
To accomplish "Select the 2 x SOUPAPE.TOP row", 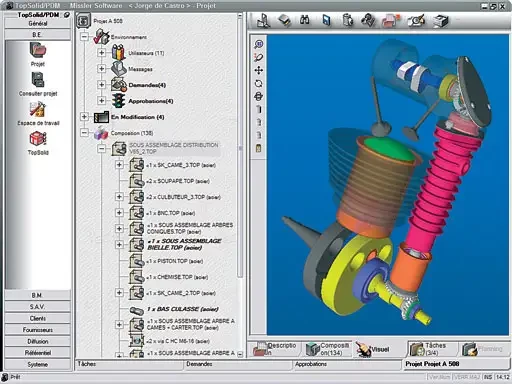I will click(x=178, y=181).
